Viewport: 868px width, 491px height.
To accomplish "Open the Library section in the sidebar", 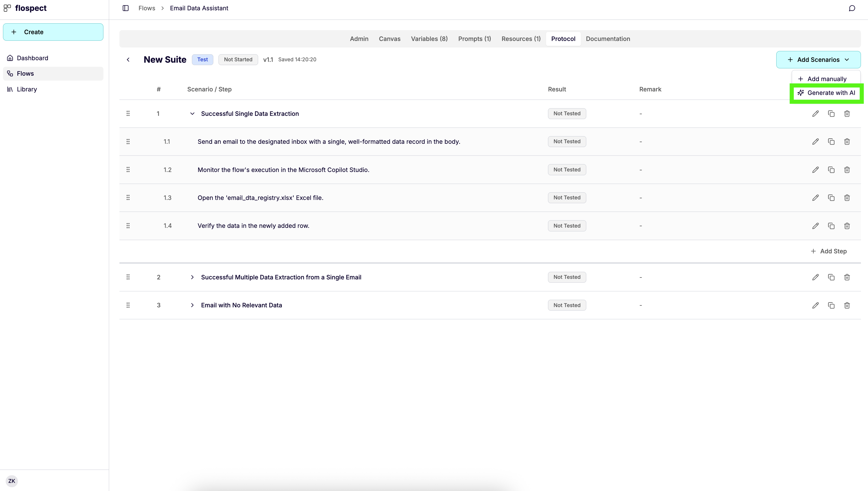I will (x=27, y=89).
